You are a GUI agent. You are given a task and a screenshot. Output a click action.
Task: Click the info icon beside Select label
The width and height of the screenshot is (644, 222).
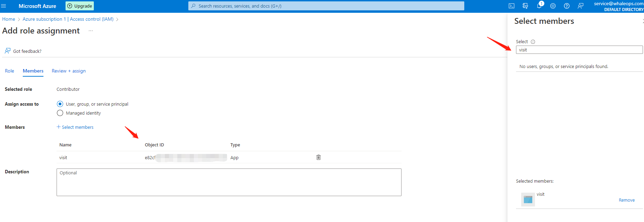(533, 42)
